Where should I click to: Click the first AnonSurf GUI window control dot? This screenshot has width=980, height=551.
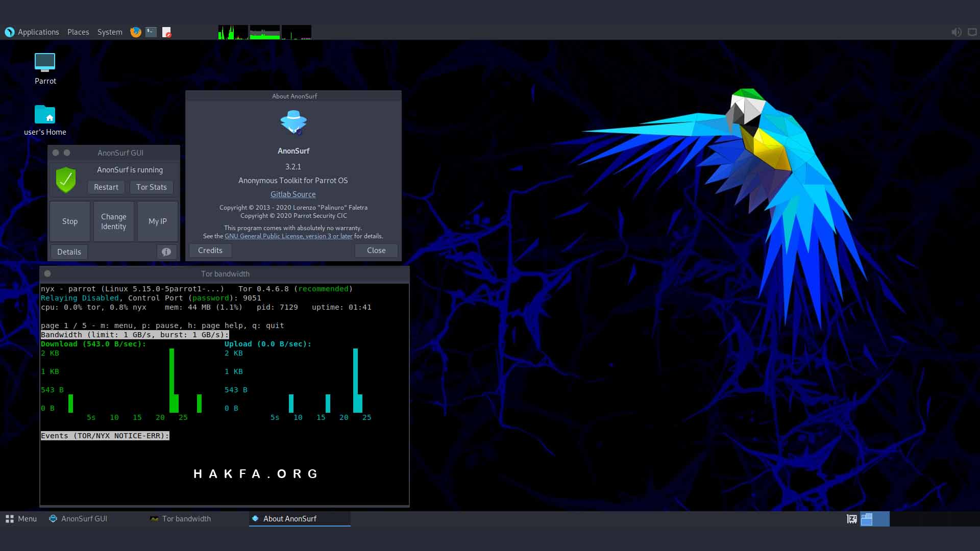[x=56, y=153]
